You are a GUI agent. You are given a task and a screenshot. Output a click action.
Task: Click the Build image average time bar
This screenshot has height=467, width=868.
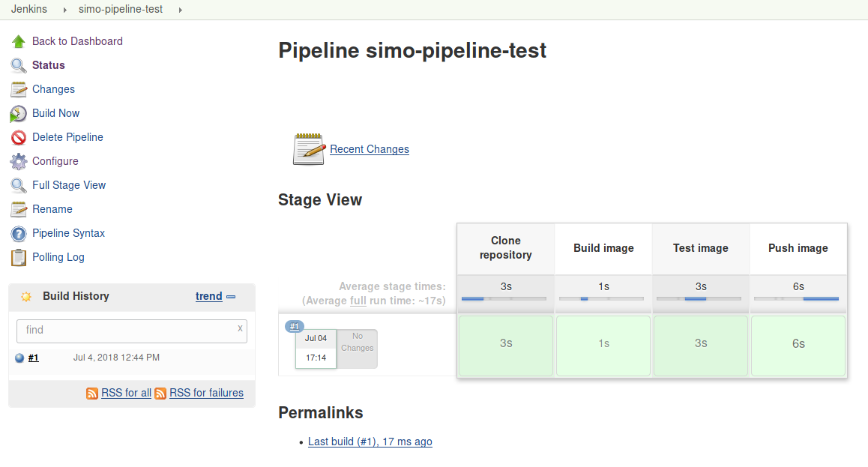[x=601, y=299]
